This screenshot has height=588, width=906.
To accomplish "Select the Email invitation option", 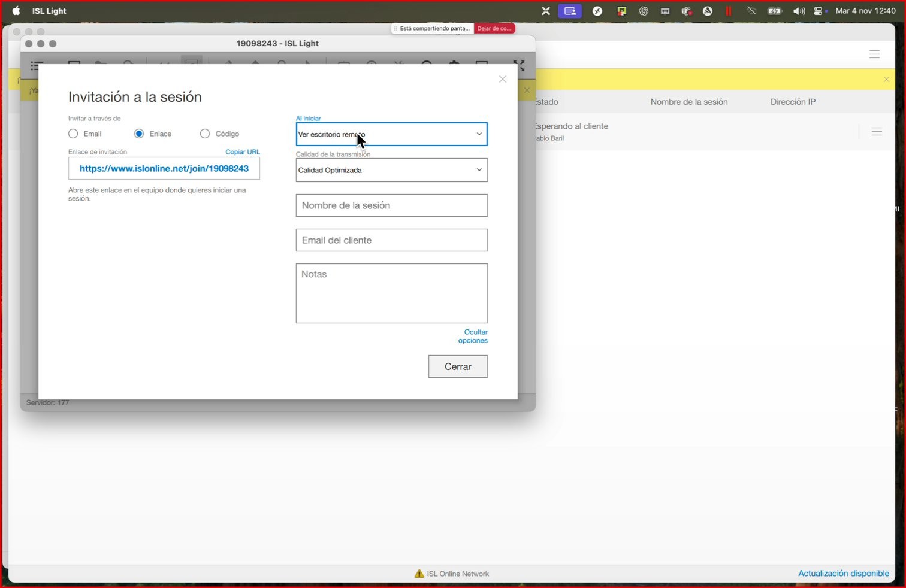I will point(73,134).
